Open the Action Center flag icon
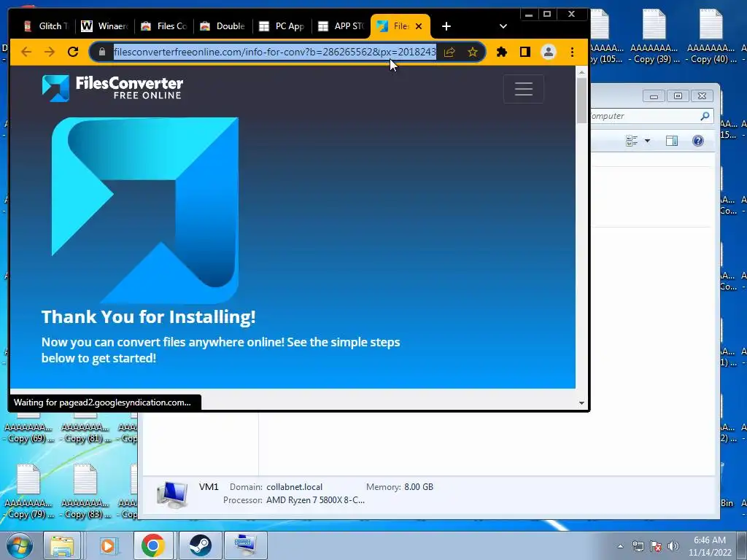The image size is (747, 560). pos(656,546)
